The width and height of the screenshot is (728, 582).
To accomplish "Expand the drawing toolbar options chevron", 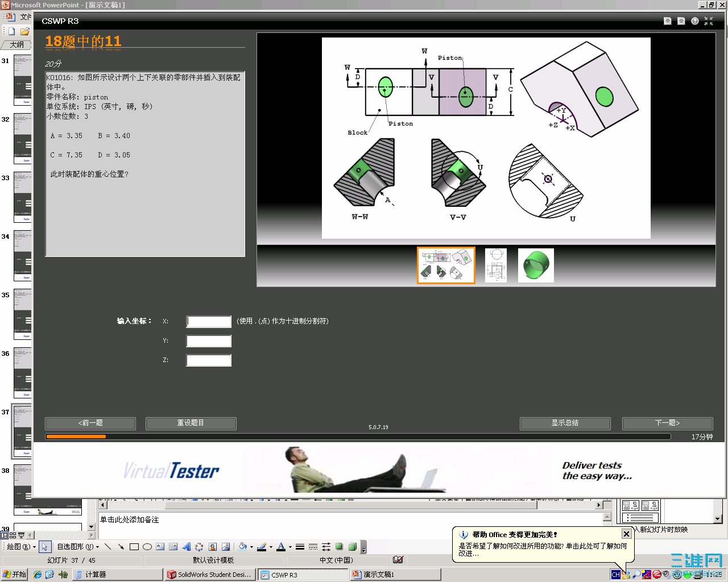I will pyautogui.click(x=364, y=547).
